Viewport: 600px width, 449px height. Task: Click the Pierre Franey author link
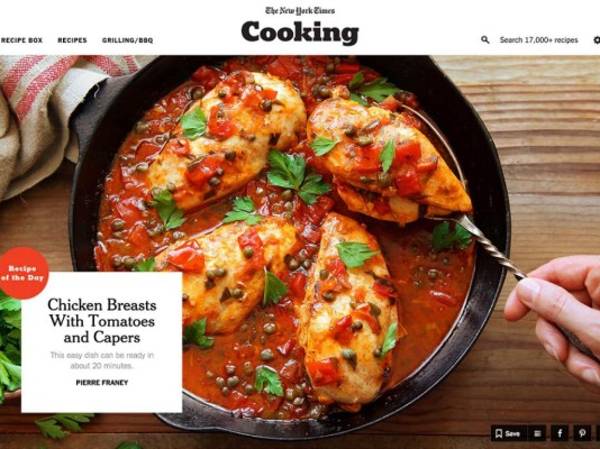point(102,382)
